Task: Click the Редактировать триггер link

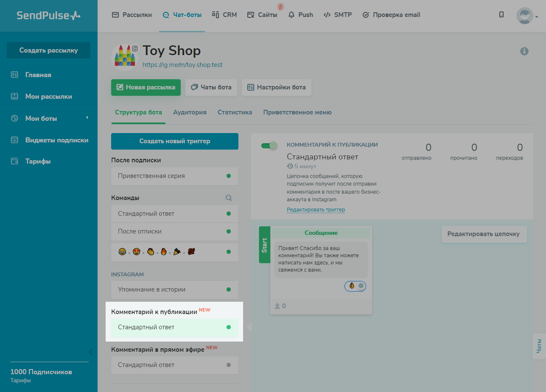Action: click(316, 210)
